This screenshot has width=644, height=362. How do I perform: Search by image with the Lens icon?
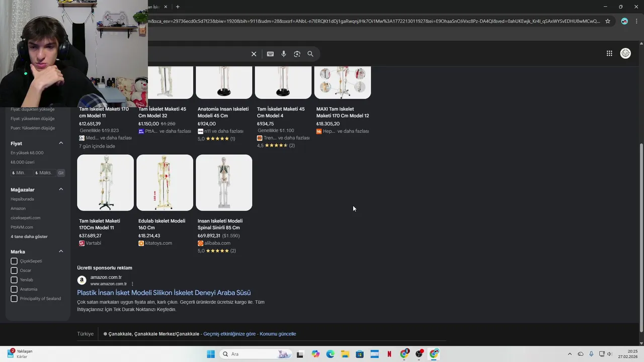(297, 54)
